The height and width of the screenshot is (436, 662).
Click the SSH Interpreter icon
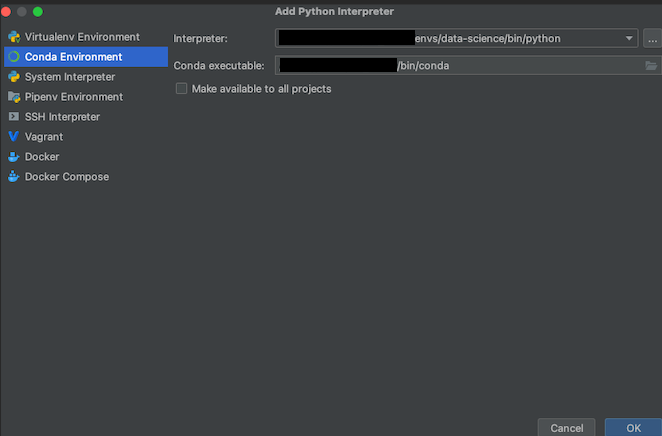click(13, 117)
